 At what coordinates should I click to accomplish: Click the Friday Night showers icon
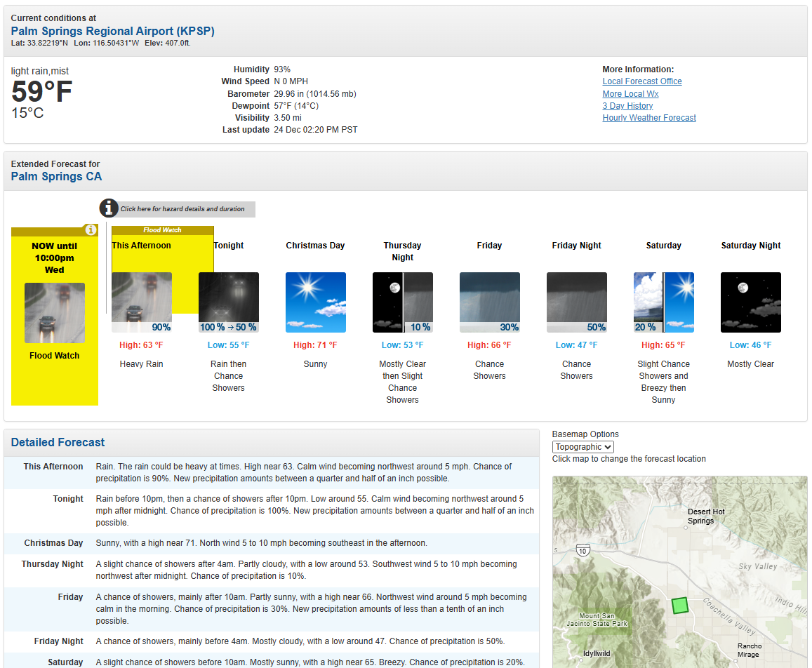coord(577,302)
